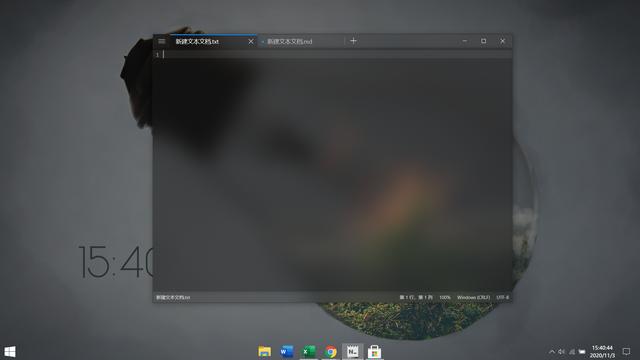Viewport: 640px width, 360px height.
Task: Minimize the Notepads window
Action: 464,41
